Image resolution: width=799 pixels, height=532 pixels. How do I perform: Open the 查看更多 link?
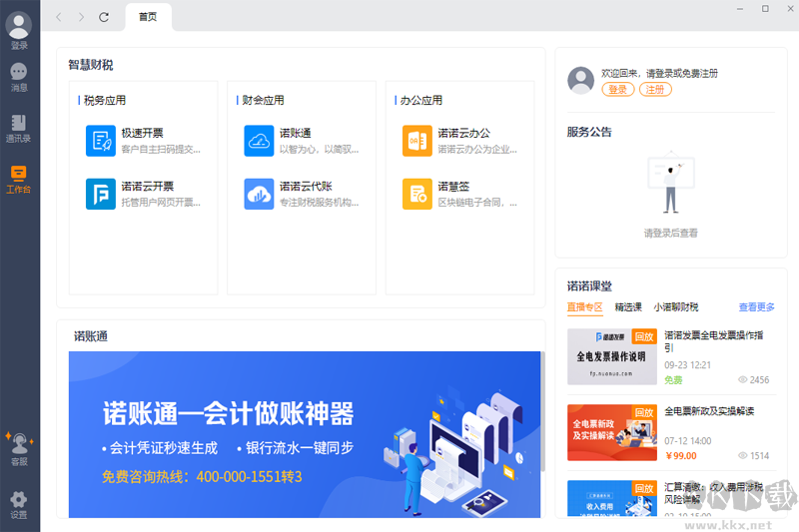[x=757, y=307]
